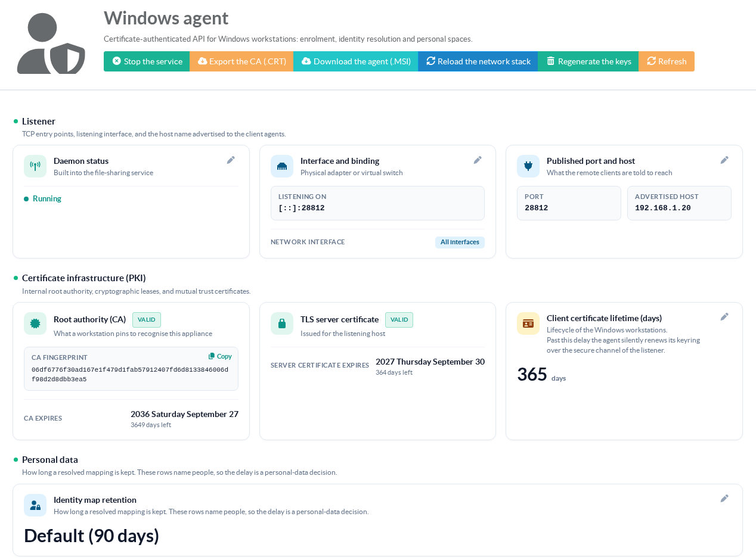This screenshot has height=560, width=756.
Task: Refresh the Windows agent page
Action: [x=667, y=61]
